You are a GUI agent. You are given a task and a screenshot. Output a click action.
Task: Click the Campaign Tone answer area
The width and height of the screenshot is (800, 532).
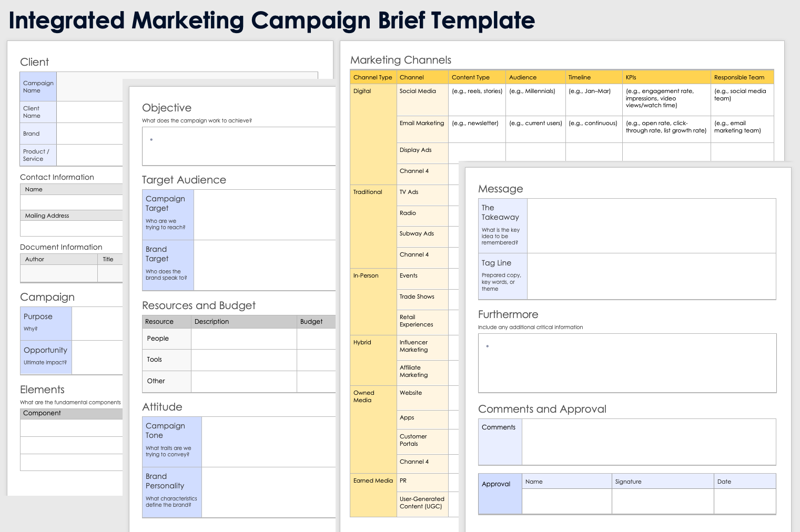coord(268,442)
